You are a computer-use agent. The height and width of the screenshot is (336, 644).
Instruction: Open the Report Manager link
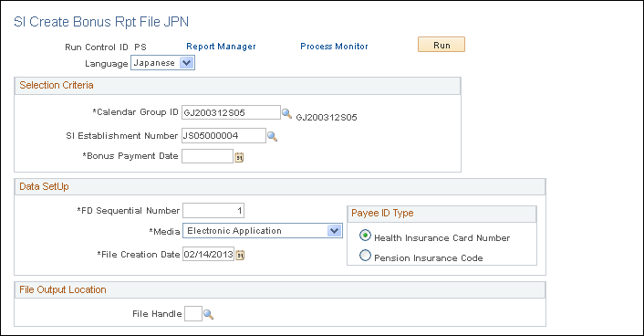coord(221,47)
